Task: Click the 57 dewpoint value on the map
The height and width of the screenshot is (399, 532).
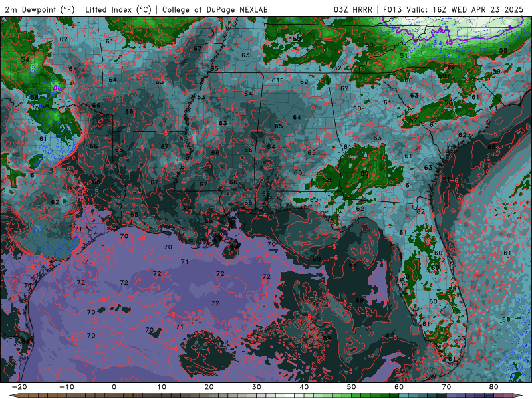Action: pos(413,120)
